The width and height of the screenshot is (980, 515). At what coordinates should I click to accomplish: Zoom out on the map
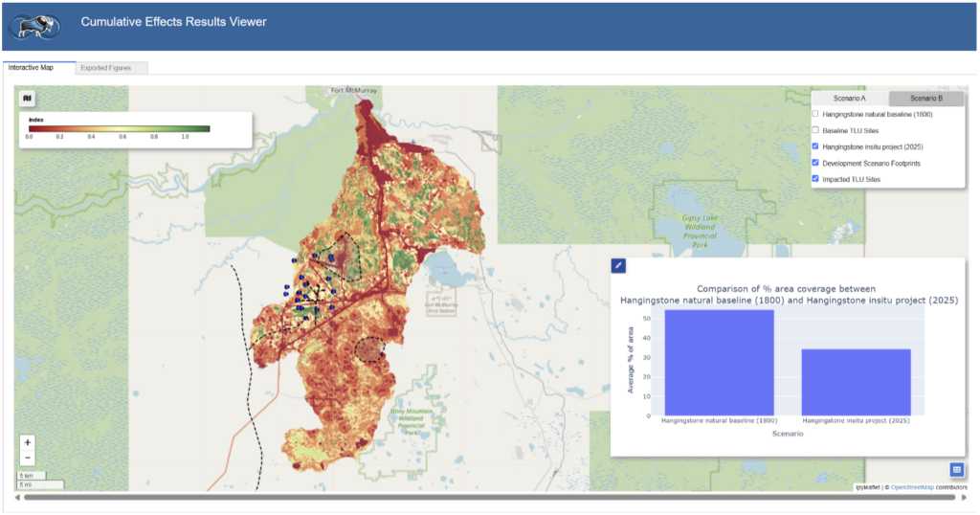point(27,458)
